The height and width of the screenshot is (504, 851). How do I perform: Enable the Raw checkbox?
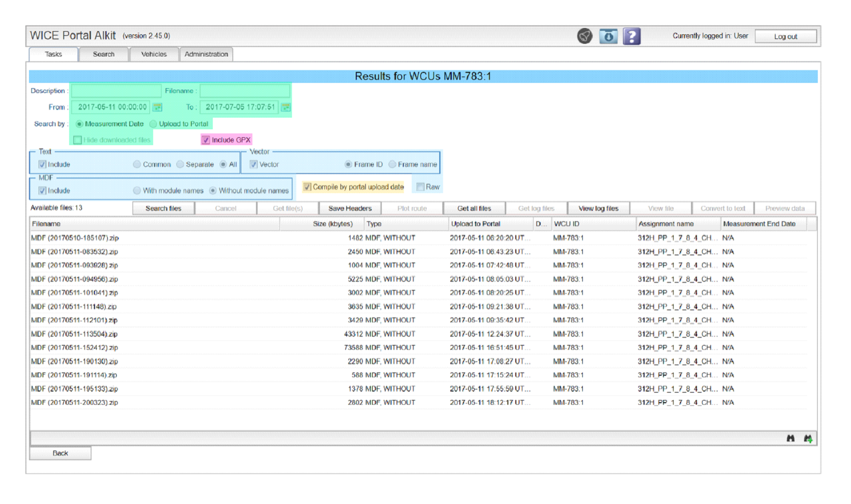coord(421,187)
